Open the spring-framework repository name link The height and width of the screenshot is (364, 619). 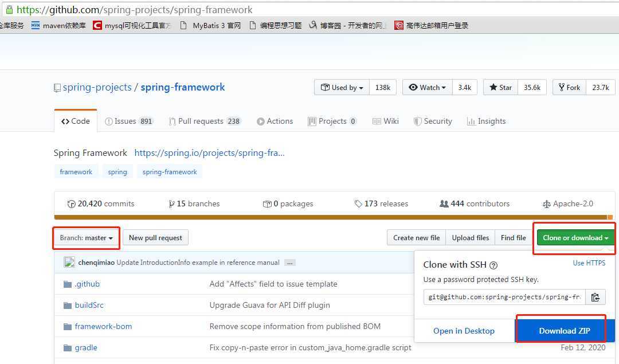(x=183, y=87)
